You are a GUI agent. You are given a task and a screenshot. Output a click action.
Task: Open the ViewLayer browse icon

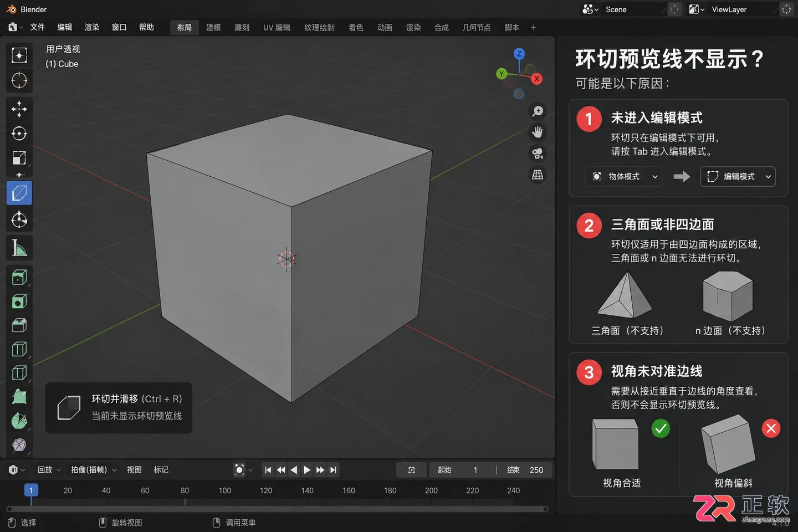coord(697,9)
